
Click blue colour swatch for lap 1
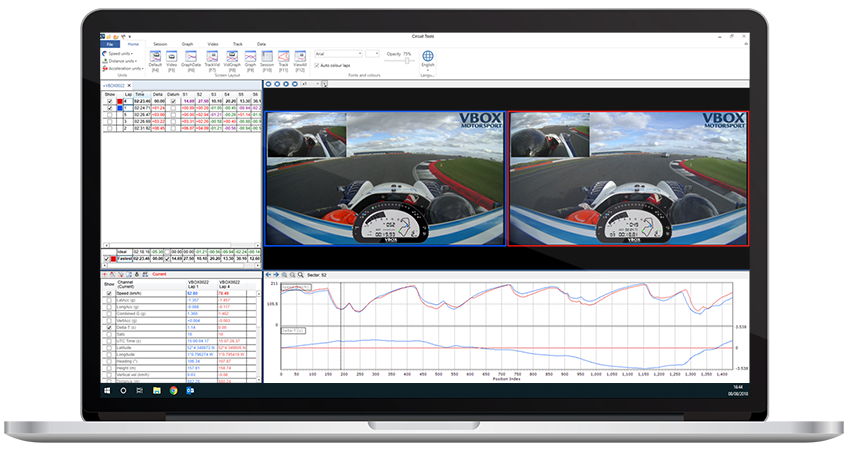120,108
